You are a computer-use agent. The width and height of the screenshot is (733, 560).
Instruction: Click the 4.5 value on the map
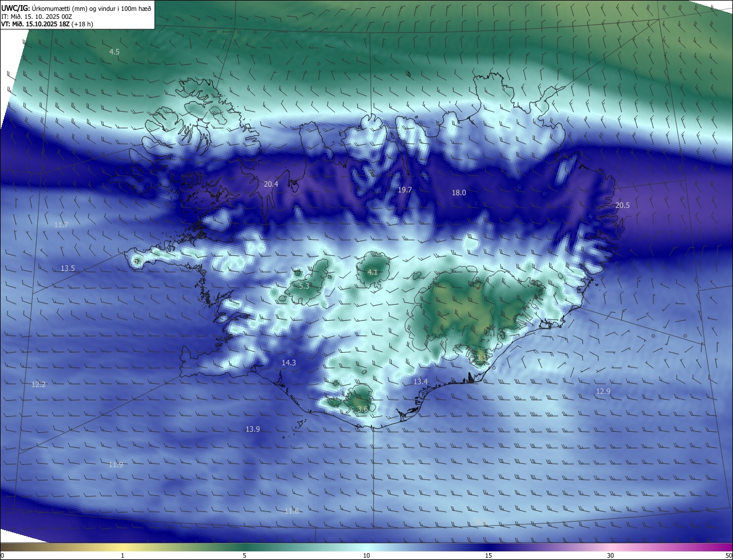115,52
